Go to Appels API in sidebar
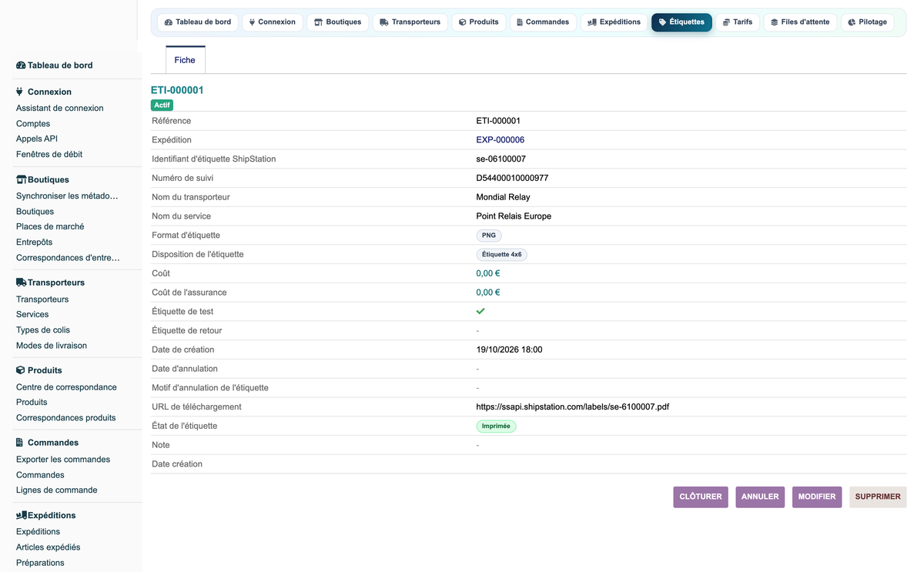The image size is (924, 572). pyautogui.click(x=37, y=139)
